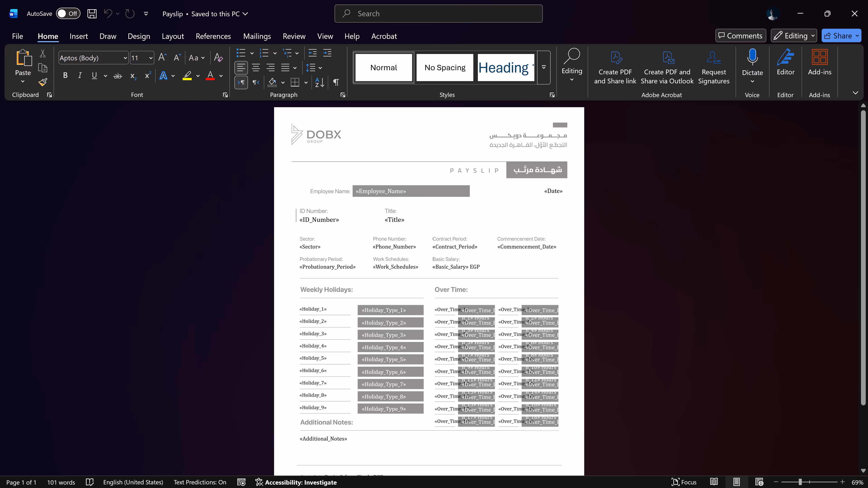Open the font size dropdown
The image size is (868, 488).
(x=151, y=58)
